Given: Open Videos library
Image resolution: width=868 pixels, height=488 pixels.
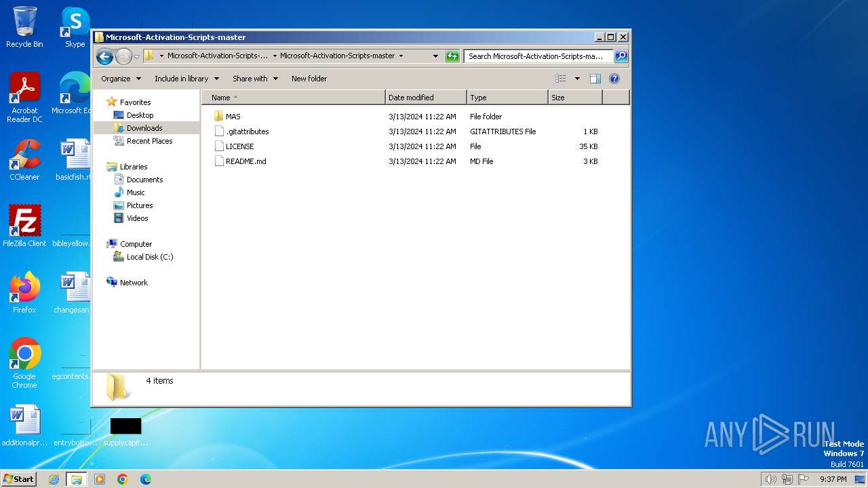Looking at the screenshot, I should point(137,218).
